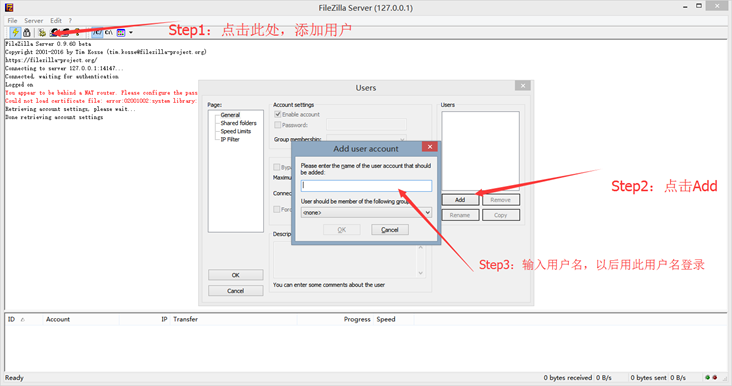This screenshot has width=732, height=386.
Task: Click the 'Ready' status bar text
Action: tap(14, 378)
